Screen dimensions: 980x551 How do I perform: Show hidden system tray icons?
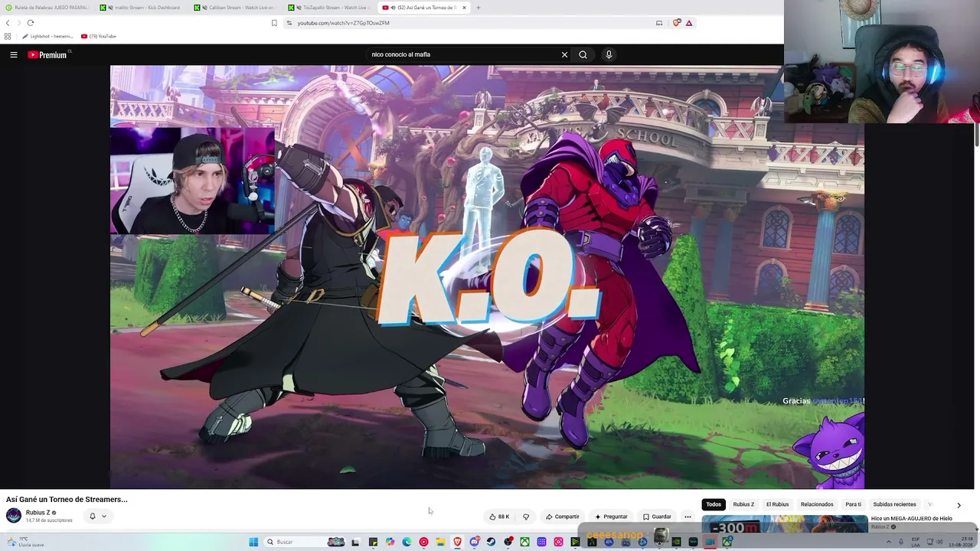point(889,542)
